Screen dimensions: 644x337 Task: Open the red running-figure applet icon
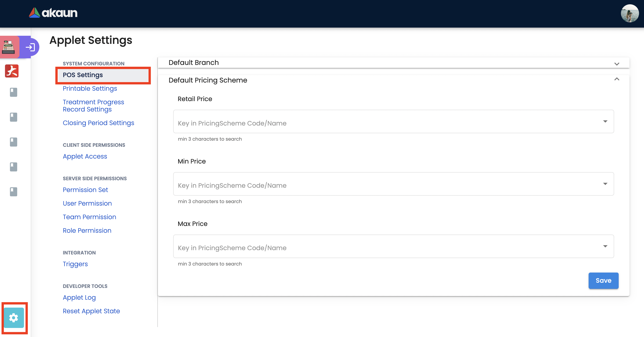[x=12, y=71]
